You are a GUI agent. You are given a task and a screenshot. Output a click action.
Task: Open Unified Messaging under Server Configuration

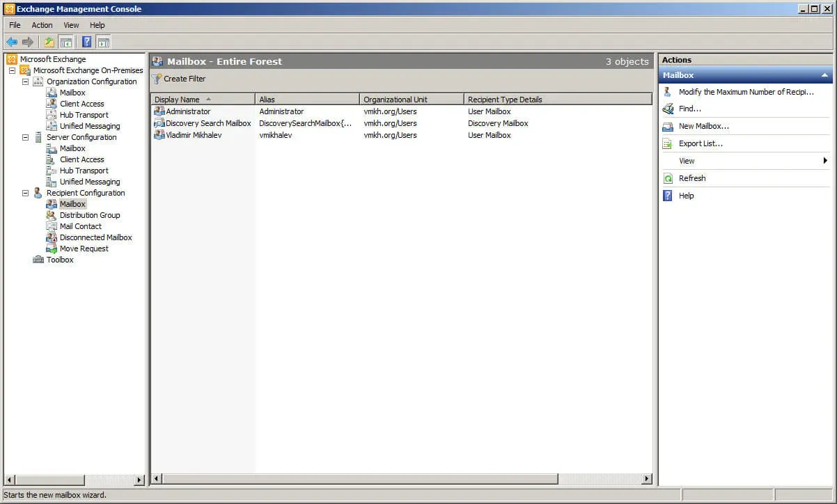[x=90, y=182]
